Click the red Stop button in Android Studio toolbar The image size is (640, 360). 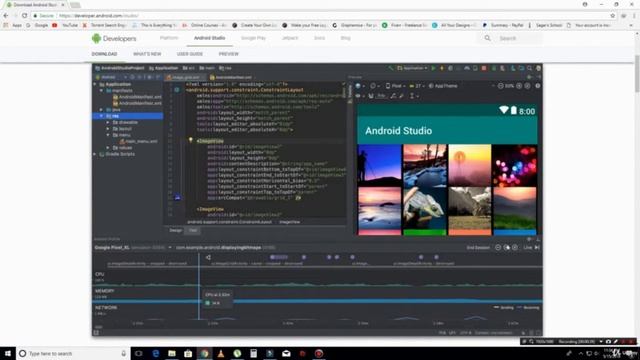coord(484,68)
